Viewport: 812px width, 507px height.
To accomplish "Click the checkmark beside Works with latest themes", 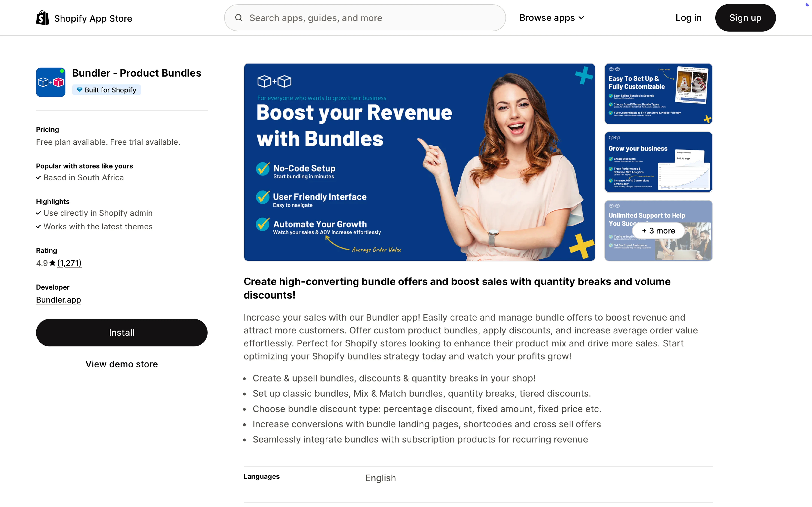I will [x=39, y=227].
